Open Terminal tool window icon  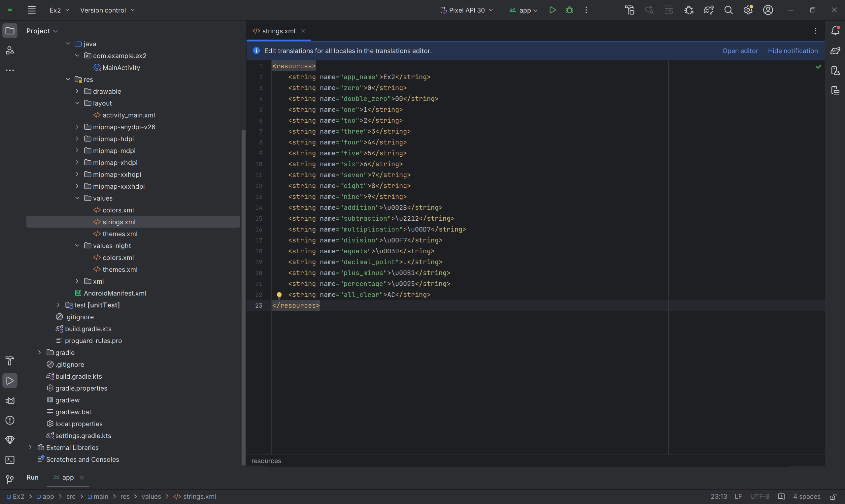click(x=10, y=460)
